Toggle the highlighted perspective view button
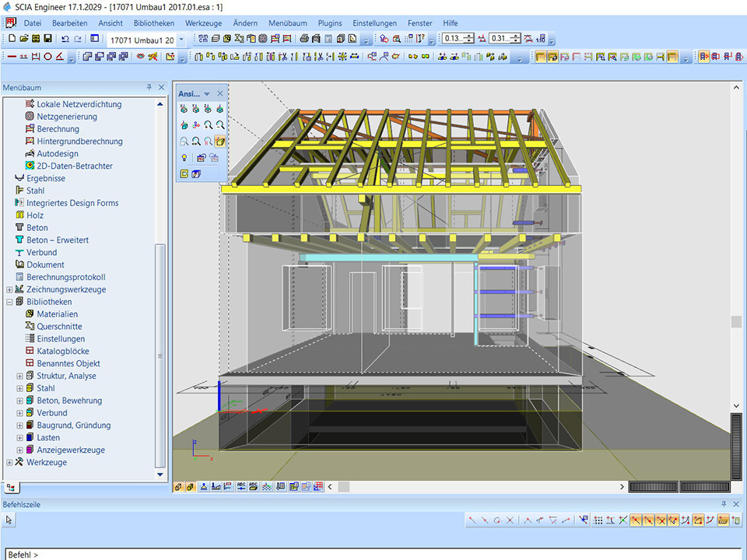This screenshot has height=560, width=747. pos(220,142)
